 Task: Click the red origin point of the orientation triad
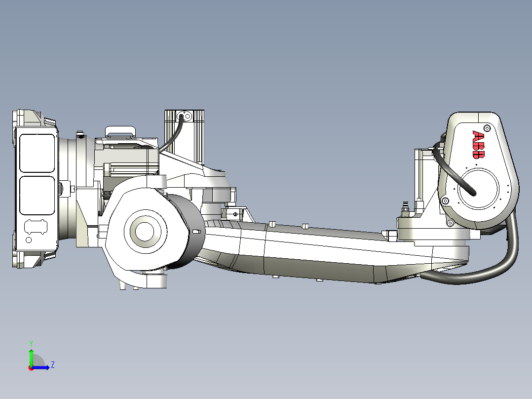click(31, 368)
